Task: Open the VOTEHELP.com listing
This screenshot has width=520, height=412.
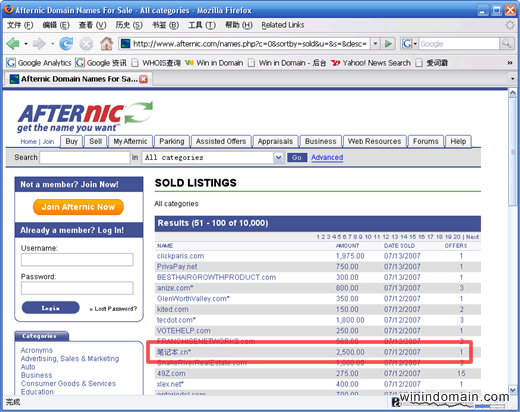Action: point(183,331)
